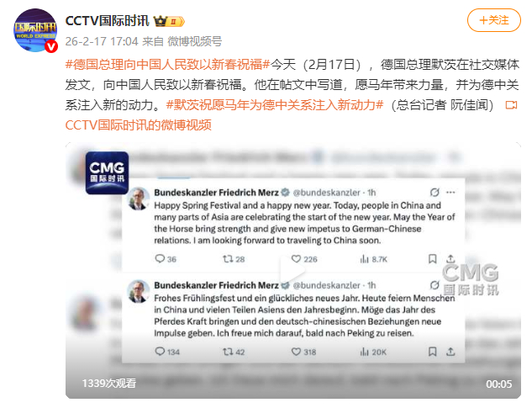The image size is (532, 408).
Task: Click the red V verified badge
Action: [x=51, y=46]
